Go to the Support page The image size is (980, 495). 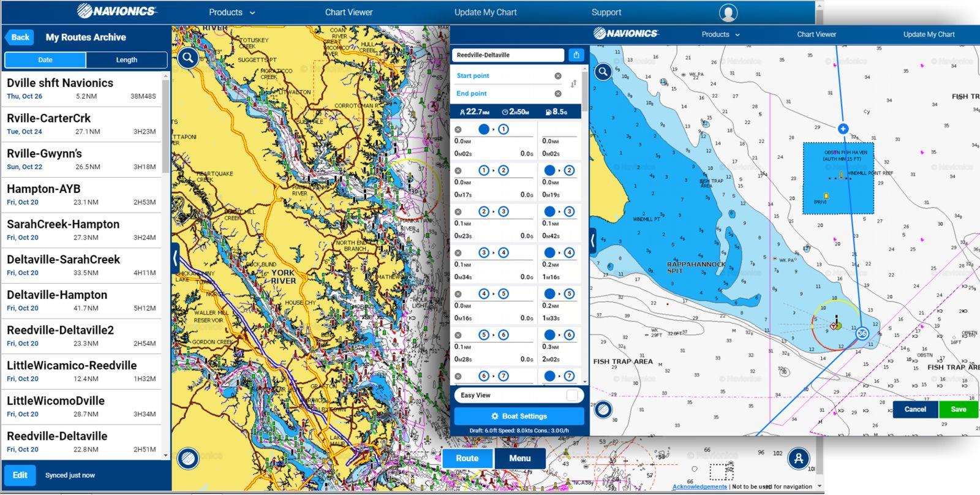point(606,12)
